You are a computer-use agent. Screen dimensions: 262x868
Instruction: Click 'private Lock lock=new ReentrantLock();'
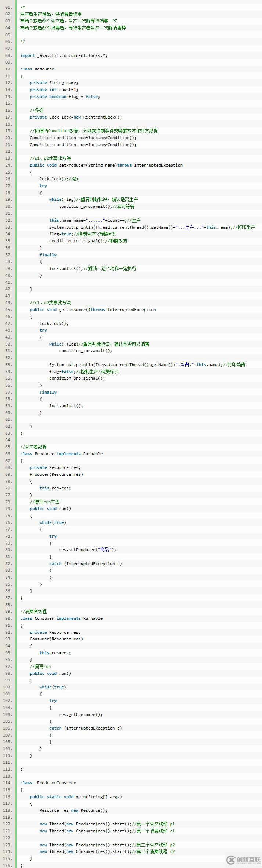click(x=76, y=117)
